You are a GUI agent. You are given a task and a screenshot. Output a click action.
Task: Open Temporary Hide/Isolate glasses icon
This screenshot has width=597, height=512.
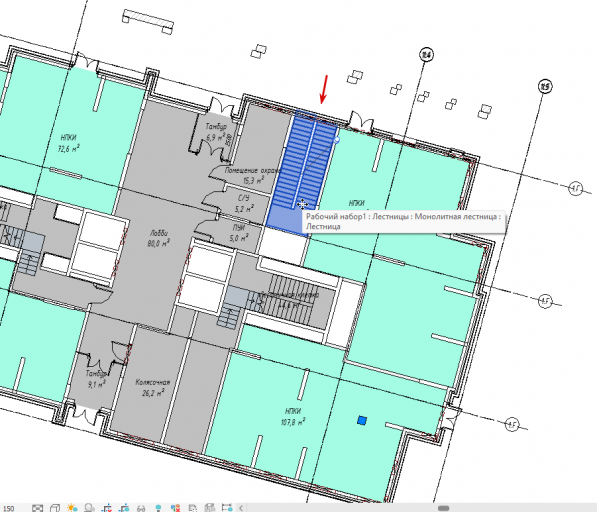pos(141,508)
